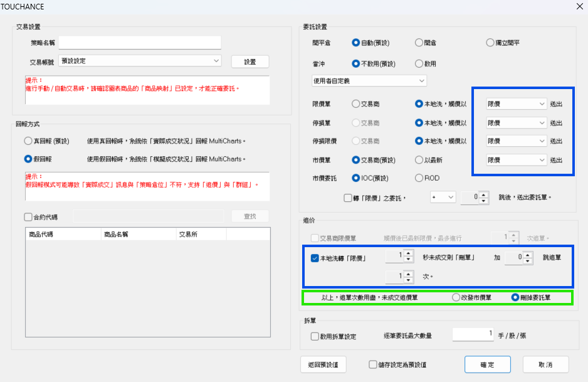
Task: Enable the 合約代碼 checkbox
Action: [28, 217]
